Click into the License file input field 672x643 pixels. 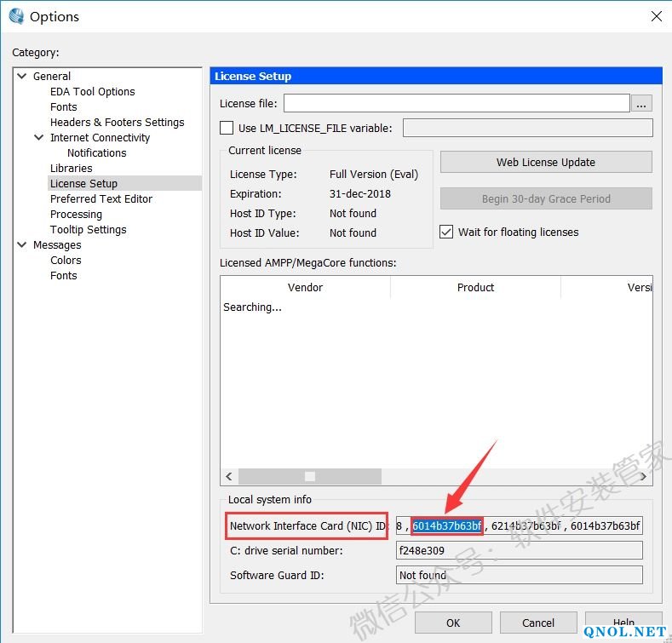pyautogui.click(x=456, y=104)
